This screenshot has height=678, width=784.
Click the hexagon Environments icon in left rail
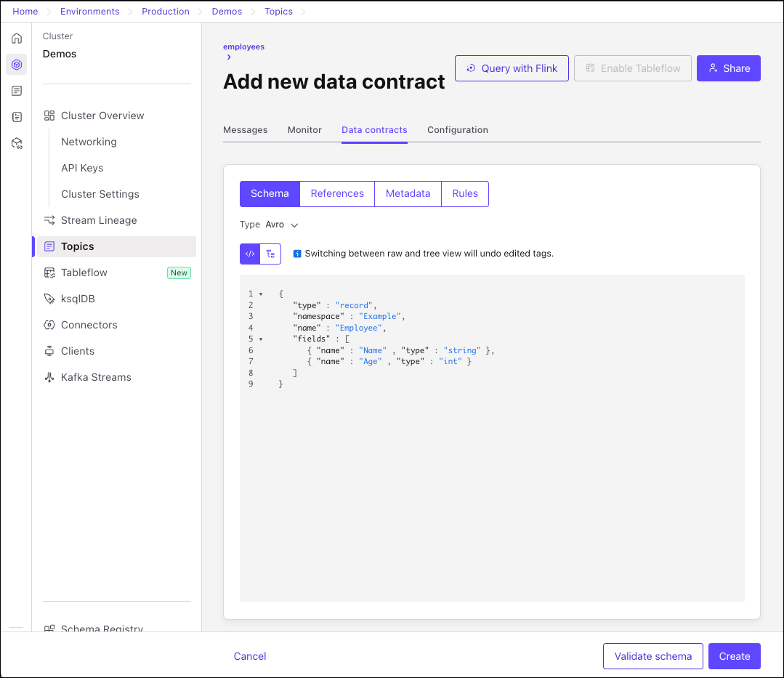tap(17, 65)
